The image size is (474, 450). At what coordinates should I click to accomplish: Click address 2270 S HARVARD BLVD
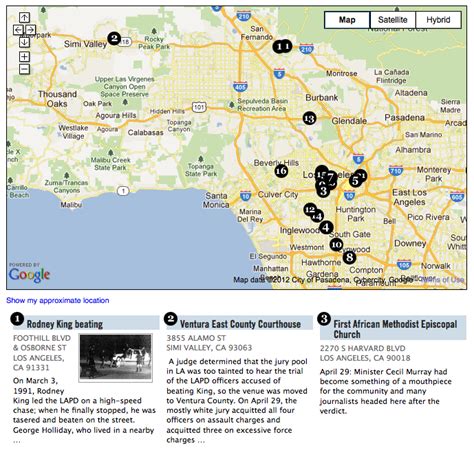[x=363, y=348]
